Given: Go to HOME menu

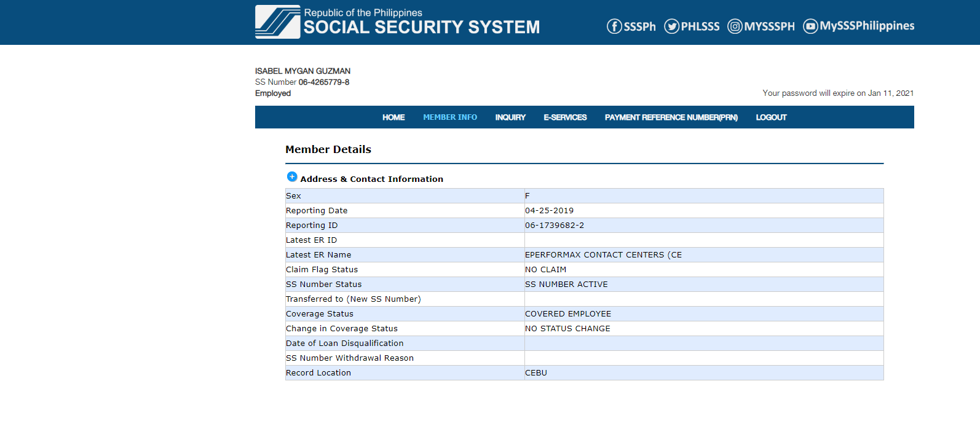Looking at the screenshot, I should coord(393,117).
